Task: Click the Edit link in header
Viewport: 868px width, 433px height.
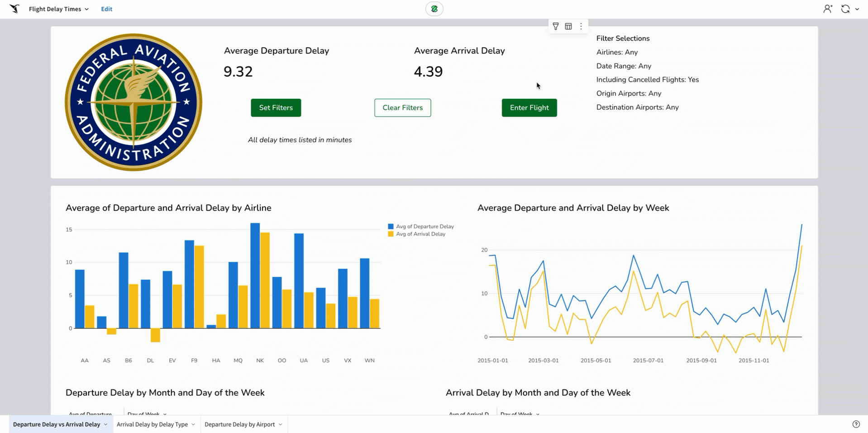Action: click(x=106, y=9)
